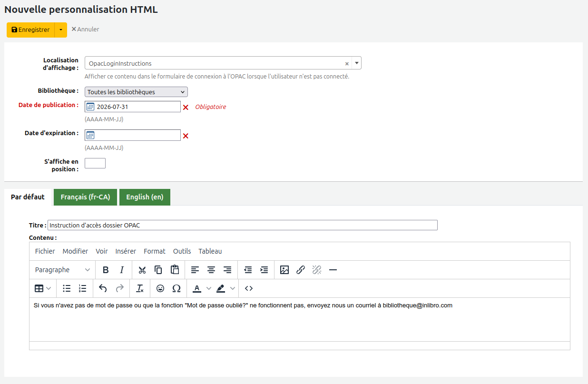Click into the editor content text area
The height and width of the screenshot is (384, 588).
click(x=300, y=319)
